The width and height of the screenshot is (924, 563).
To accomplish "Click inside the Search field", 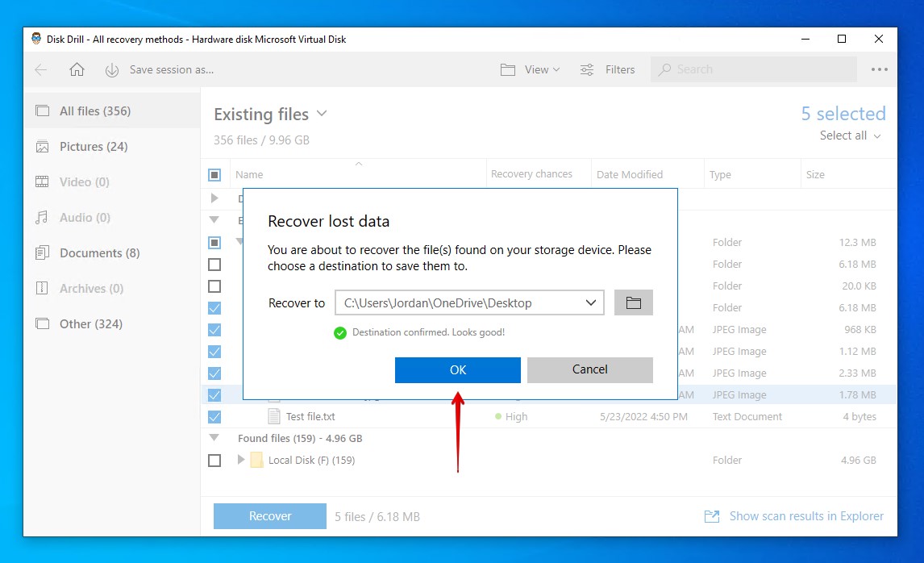I will pos(754,69).
